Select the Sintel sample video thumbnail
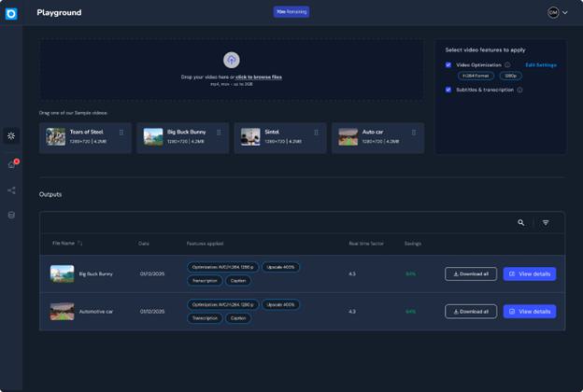The height and width of the screenshot is (392, 583). (250, 137)
